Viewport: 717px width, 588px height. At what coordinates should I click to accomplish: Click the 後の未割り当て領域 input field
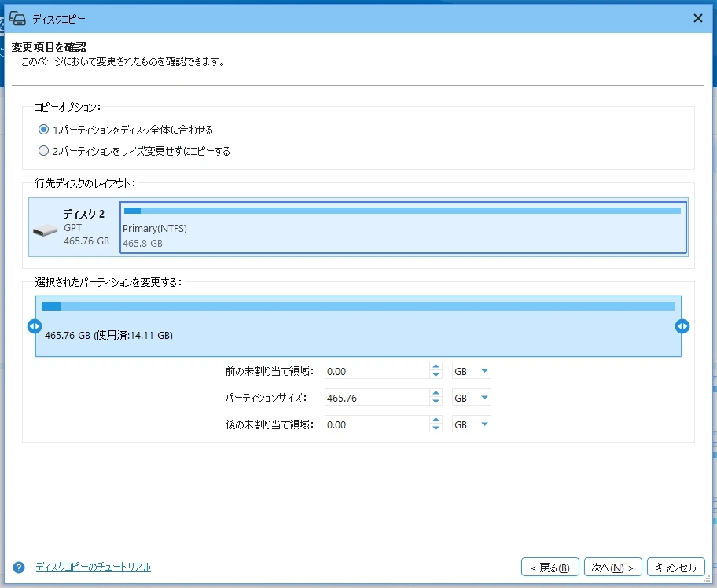coord(377,424)
